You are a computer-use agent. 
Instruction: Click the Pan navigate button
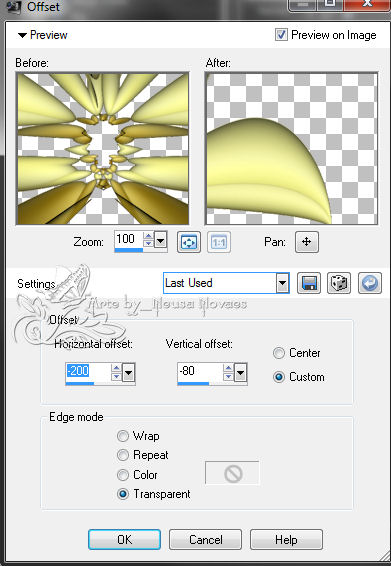[x=307, y=242]
